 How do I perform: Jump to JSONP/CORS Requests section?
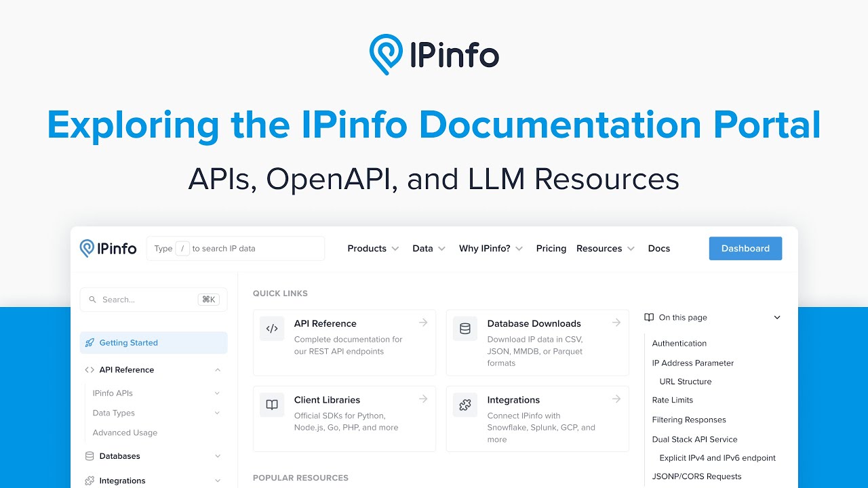coord(696,476)
